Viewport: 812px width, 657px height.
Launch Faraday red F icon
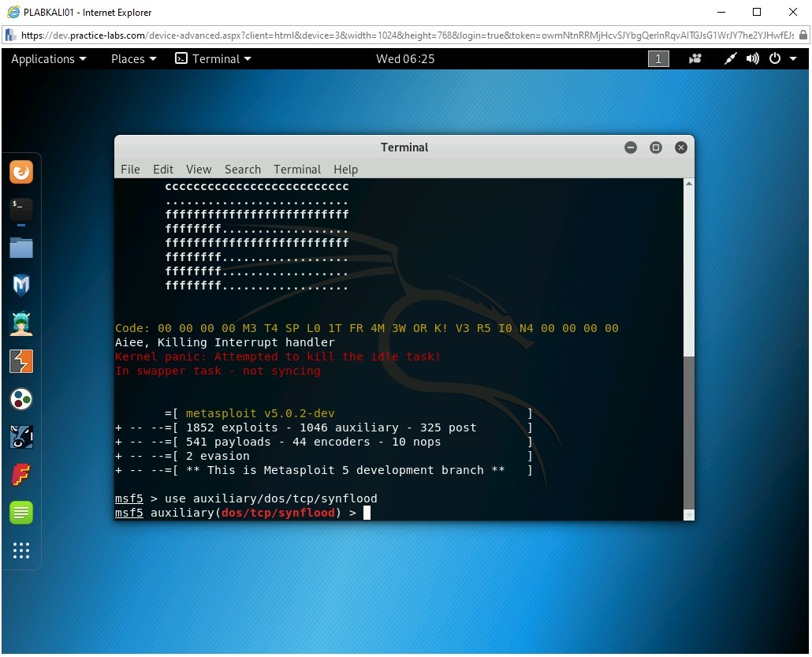click(x=21, y=475)
